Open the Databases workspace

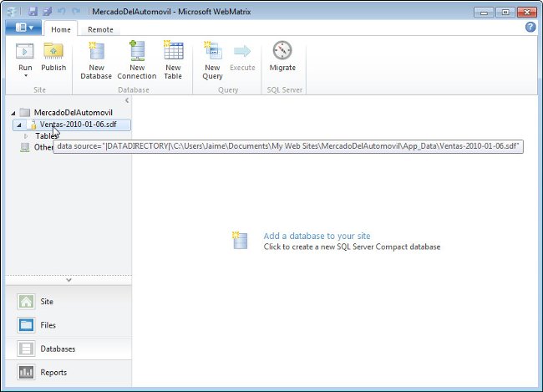coord(69,349)
